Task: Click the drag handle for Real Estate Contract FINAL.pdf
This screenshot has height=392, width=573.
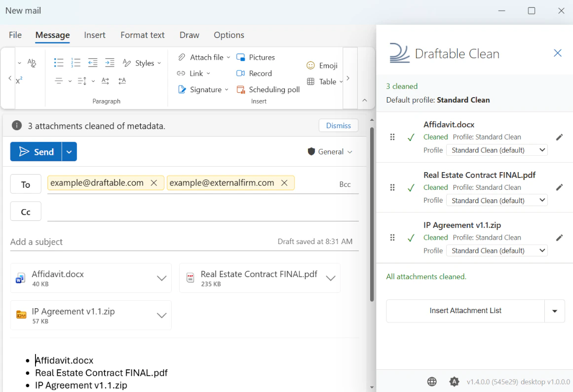Action: 392,187
